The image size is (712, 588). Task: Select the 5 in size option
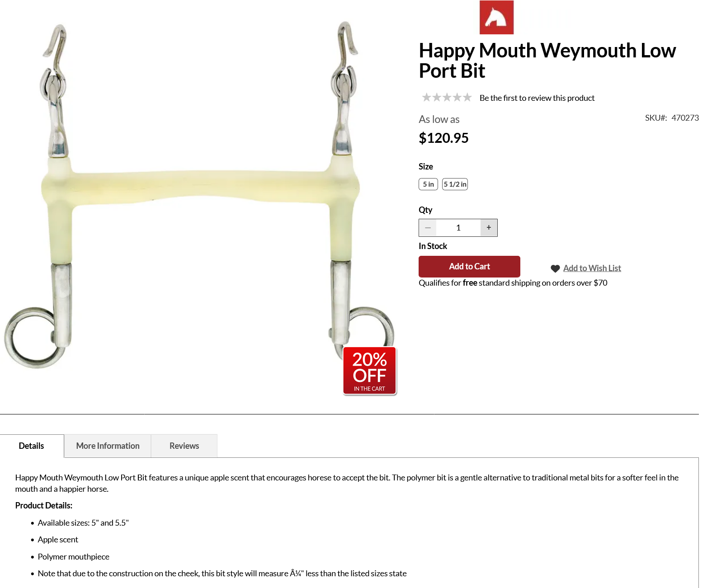pos(428,184)
